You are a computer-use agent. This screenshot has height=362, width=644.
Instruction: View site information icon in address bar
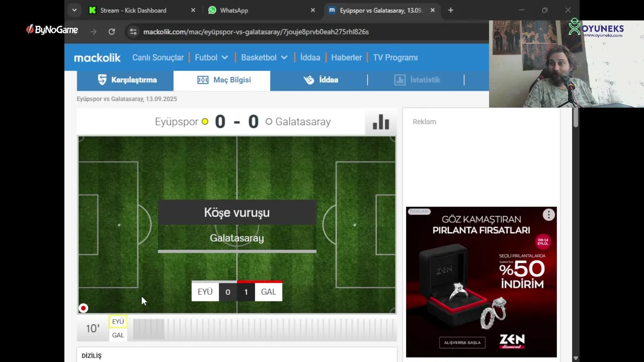point(133,32)
